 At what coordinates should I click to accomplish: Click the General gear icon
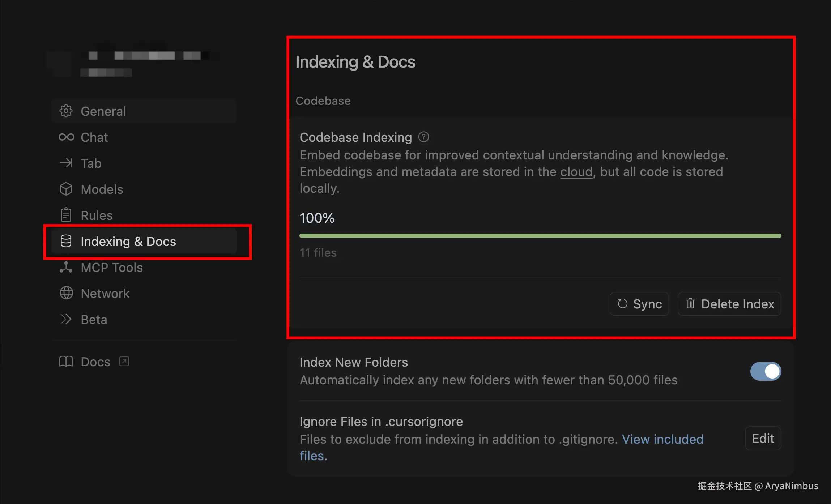tap(66, 111)
